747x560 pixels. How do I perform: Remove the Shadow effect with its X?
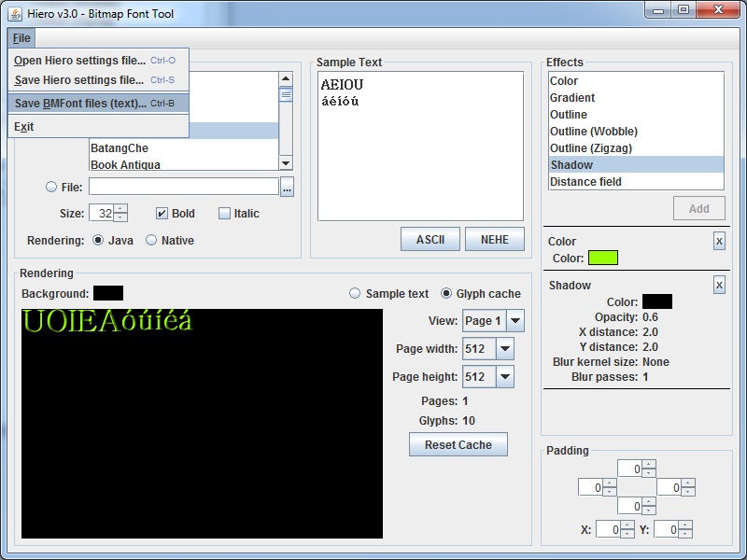pos(719,286)
